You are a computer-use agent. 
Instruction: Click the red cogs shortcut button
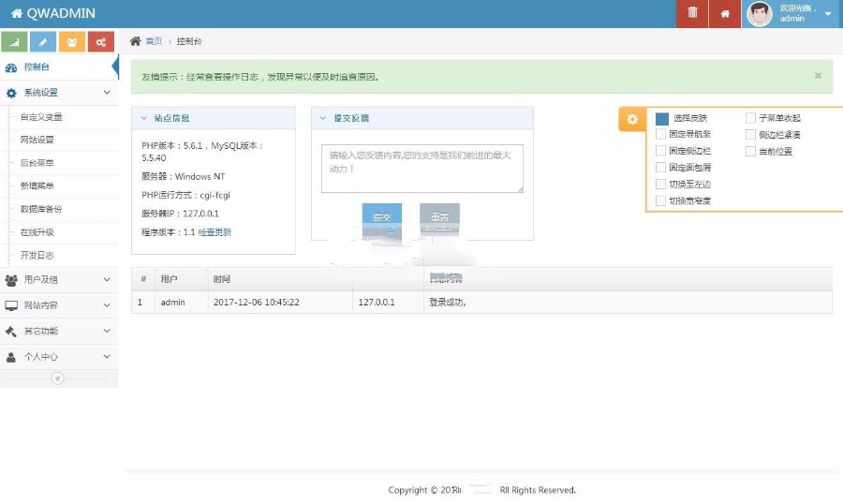click(x=101, y=42)
